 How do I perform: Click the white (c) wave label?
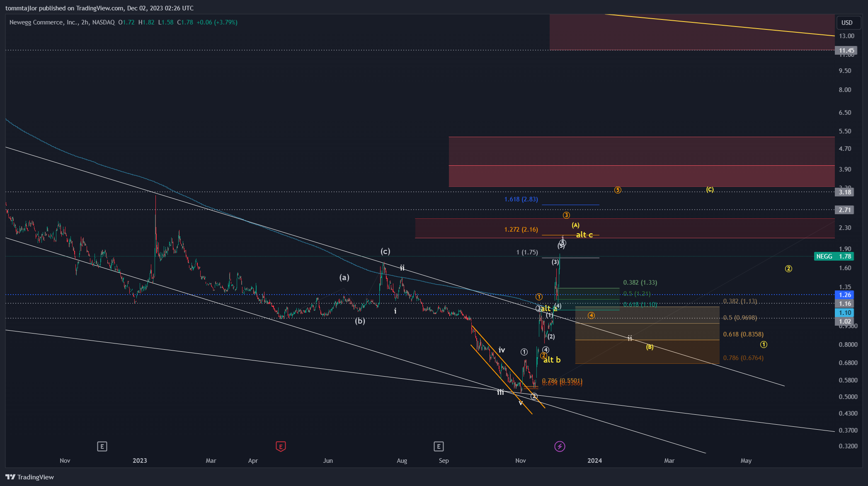[x=386, y=251]
